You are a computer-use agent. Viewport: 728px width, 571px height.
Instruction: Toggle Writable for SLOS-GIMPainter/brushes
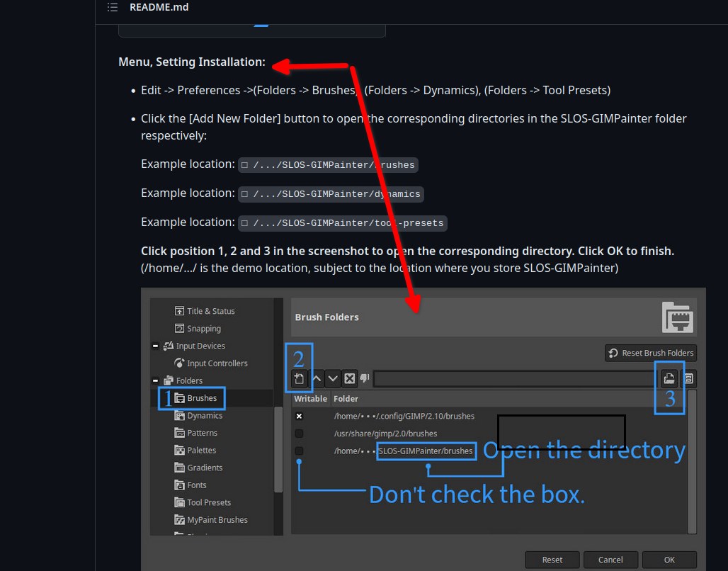coord(299,451)
